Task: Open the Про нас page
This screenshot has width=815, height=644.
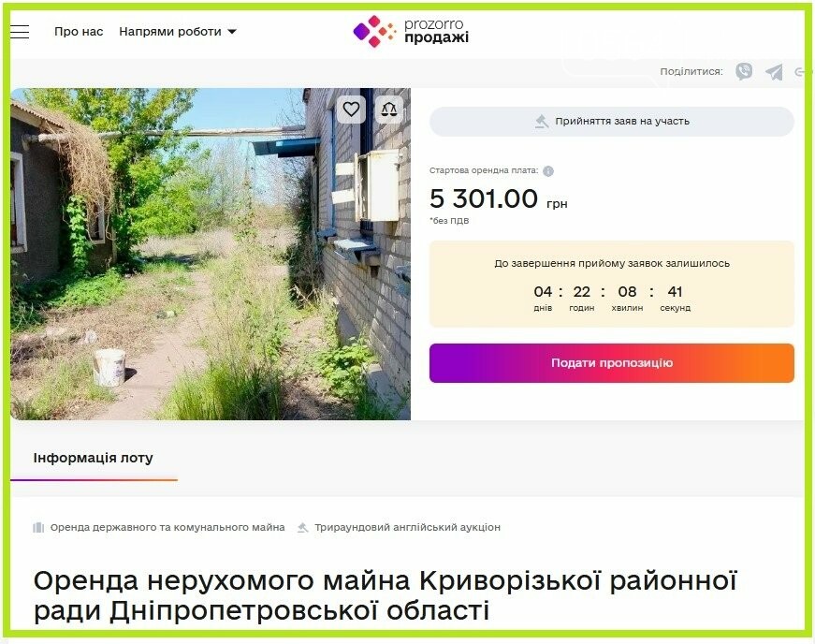Action: pos(79,32)
